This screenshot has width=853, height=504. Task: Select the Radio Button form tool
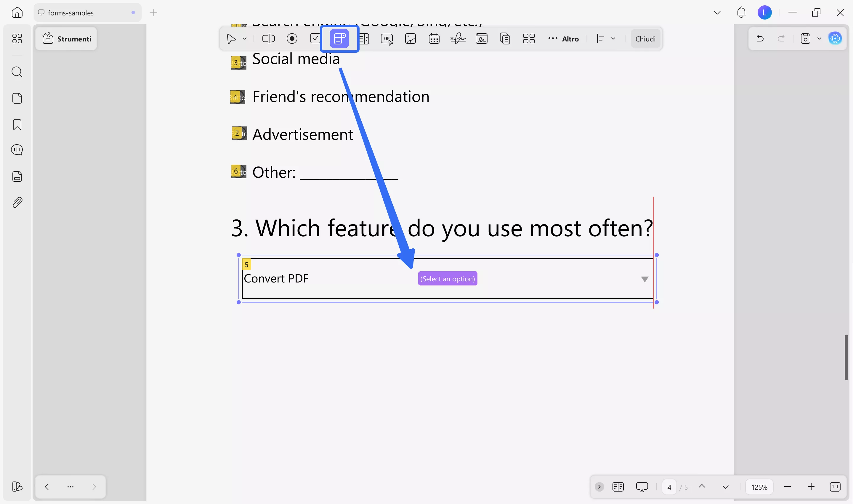(292, 38)
